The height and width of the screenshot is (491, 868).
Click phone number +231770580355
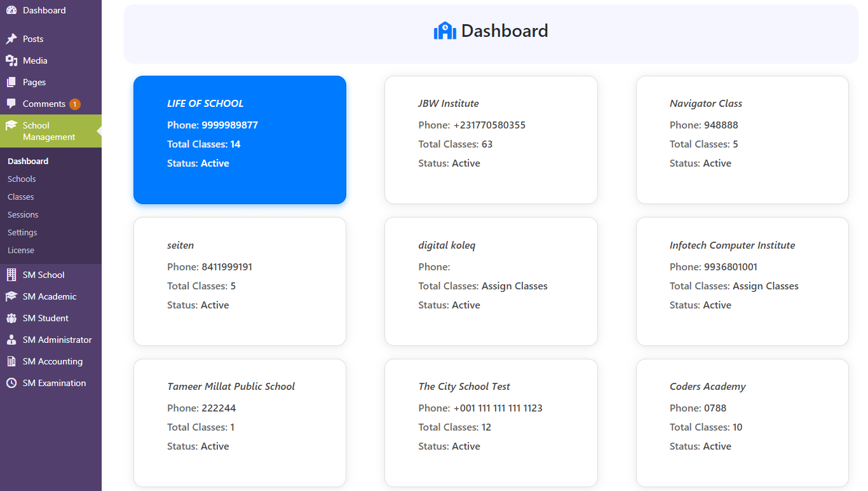point(489,125)
